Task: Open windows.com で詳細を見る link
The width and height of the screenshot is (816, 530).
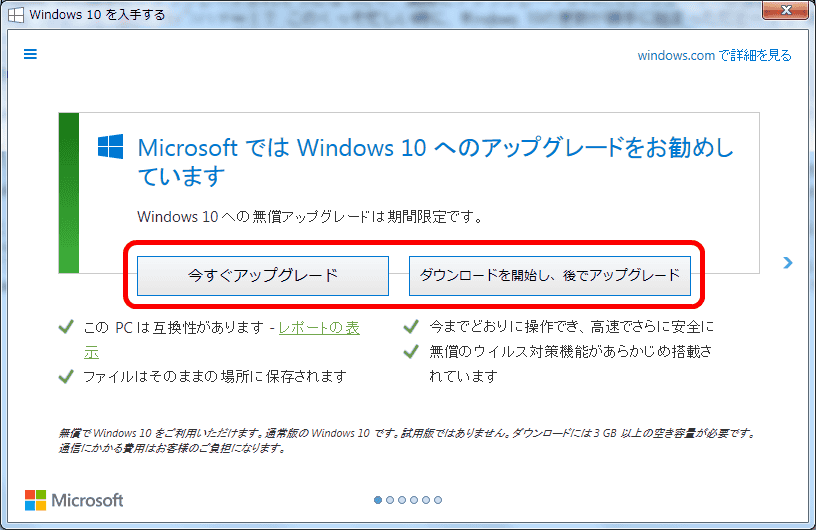Action: pos(715,55)
